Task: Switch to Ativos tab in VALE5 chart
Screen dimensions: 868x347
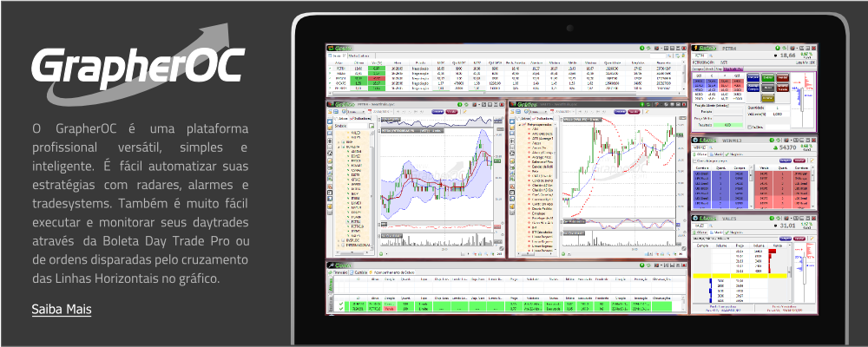Action: click(524, 119)
